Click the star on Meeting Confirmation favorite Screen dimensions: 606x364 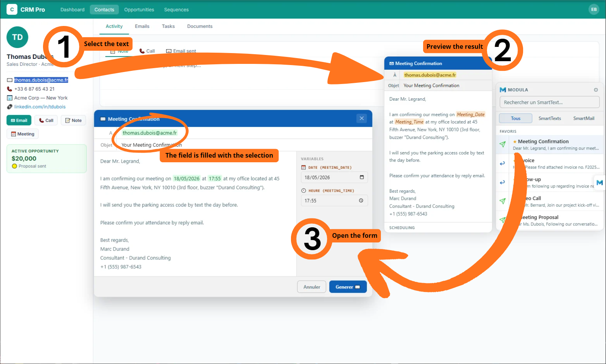pyautogui.click(x=515, y=142)
